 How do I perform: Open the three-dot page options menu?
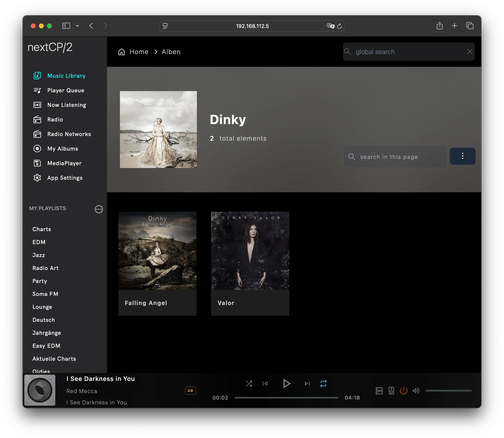point(462,156)
